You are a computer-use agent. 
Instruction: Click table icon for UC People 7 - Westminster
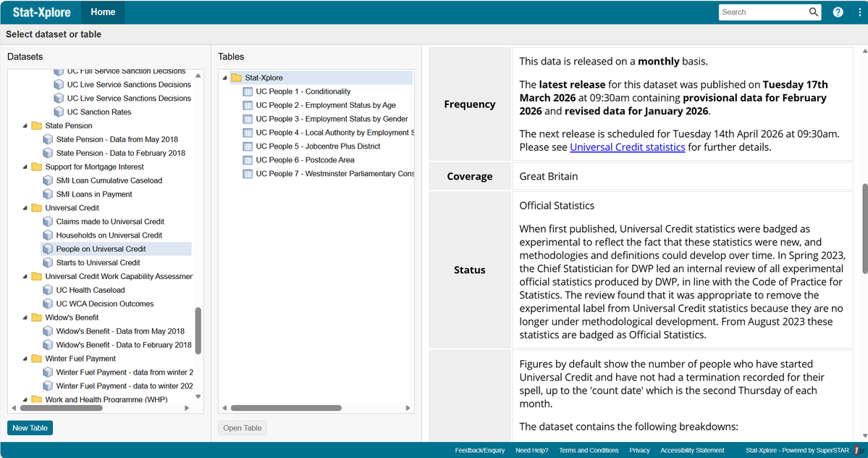click(248, 174)
